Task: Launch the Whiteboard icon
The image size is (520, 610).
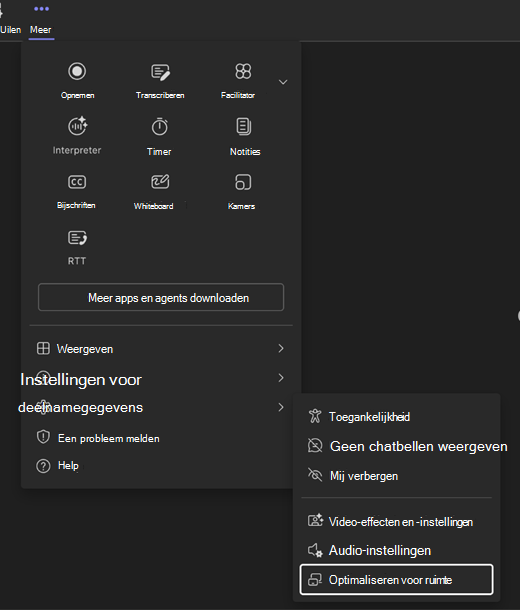Action: 160,182
